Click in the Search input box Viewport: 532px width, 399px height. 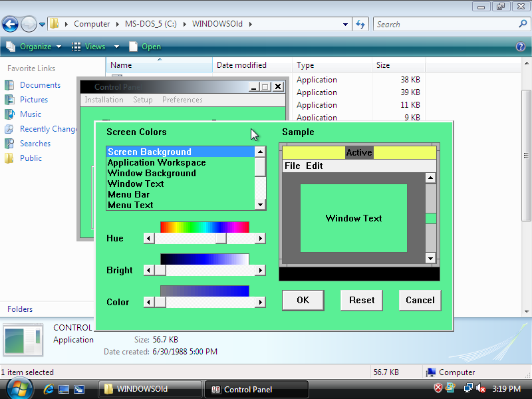click(x=444, y=25)
